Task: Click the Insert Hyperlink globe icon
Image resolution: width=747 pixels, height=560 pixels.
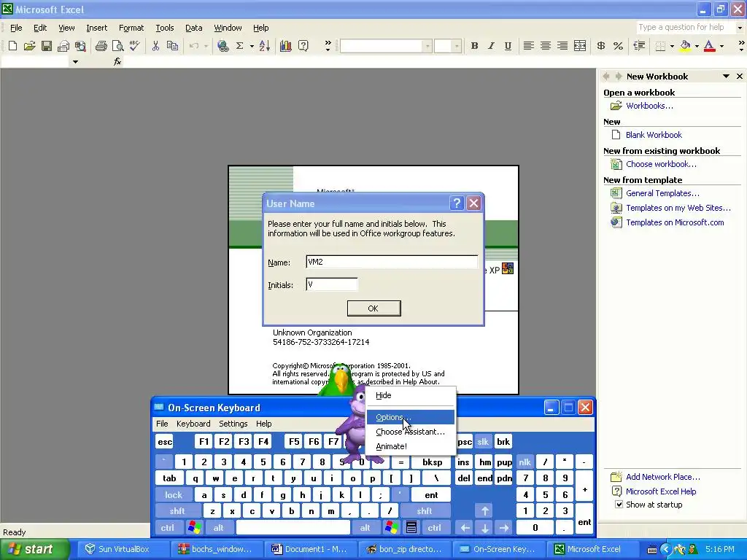Action: pos(222,46)
